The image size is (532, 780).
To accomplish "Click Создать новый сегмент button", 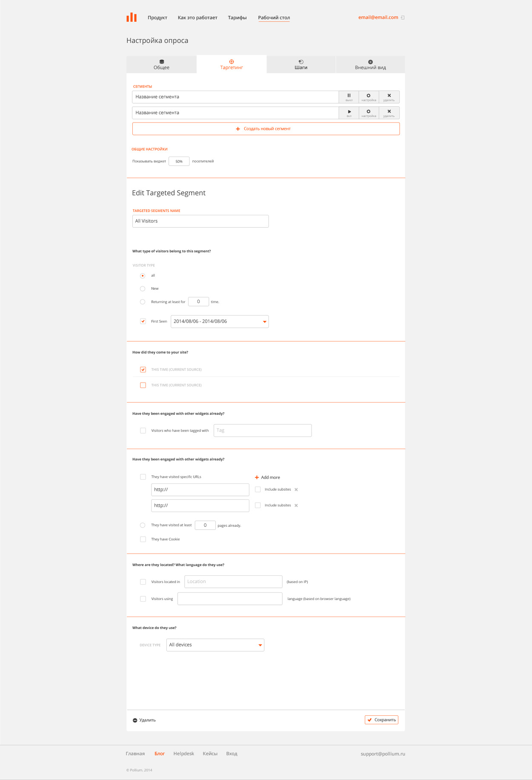I will 266,129.
